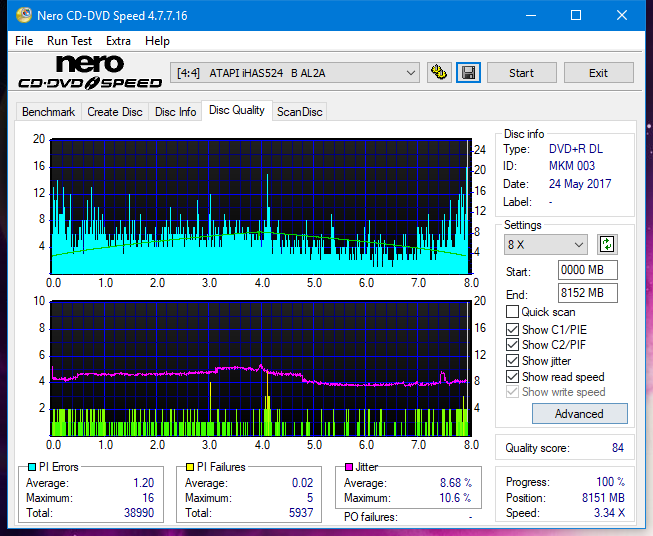Viewport: 653px width, 536px height.
Task: Toggle Show C1/PIE checkbox
Action: 512,329
